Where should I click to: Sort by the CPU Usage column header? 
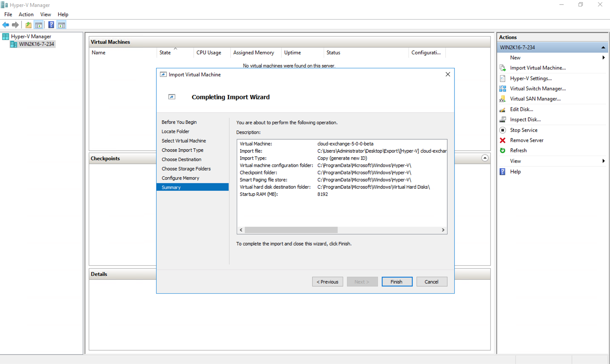click(212, 52)
